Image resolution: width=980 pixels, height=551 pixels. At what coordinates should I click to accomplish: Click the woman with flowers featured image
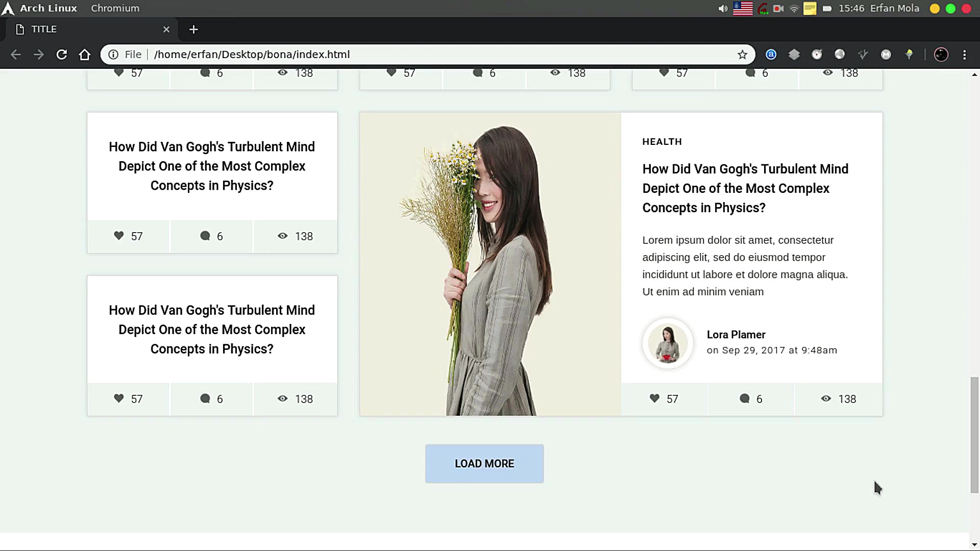[490, 264]
